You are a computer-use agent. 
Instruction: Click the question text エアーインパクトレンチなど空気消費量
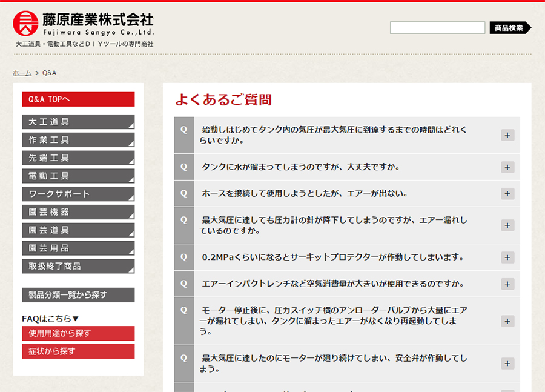pyautogui.click(x=333, y=284)
